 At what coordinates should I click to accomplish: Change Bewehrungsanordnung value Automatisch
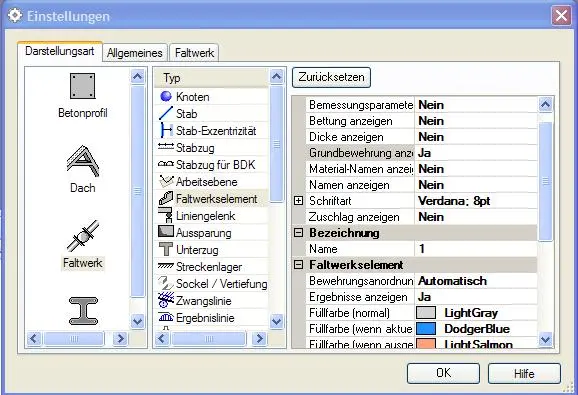point(476,281)
